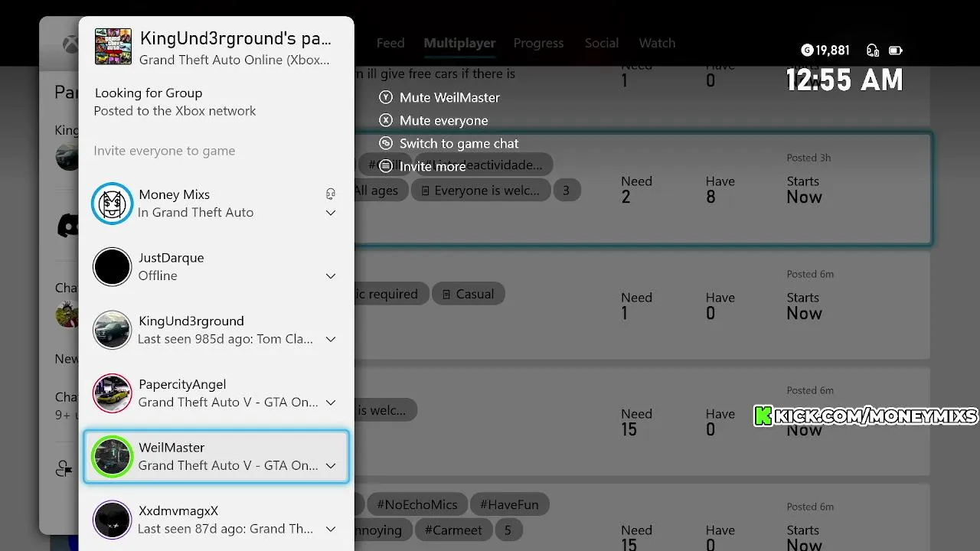
Task: Open the Social tab
Action: point(601,44)
